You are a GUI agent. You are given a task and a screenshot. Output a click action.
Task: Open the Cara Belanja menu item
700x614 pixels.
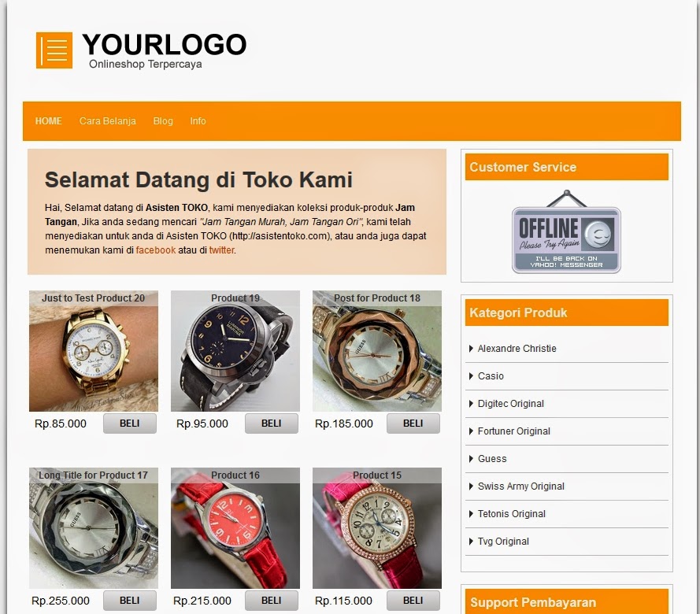point(108,121)
